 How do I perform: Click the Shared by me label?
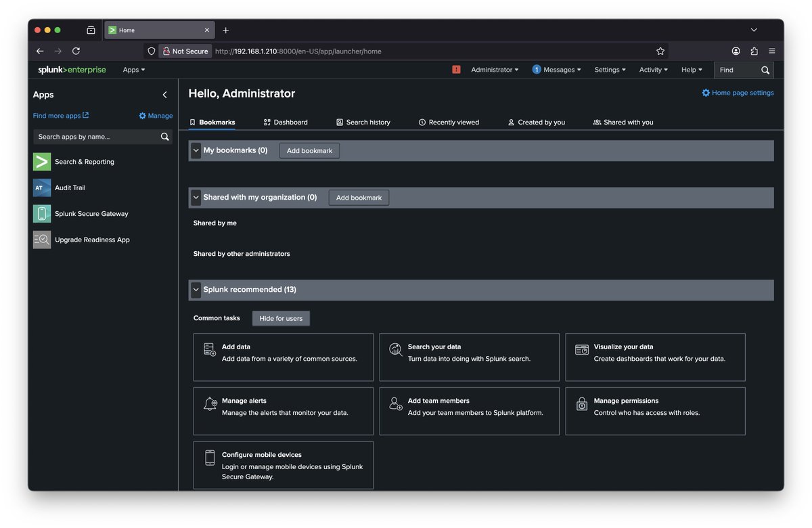[215, 223]
